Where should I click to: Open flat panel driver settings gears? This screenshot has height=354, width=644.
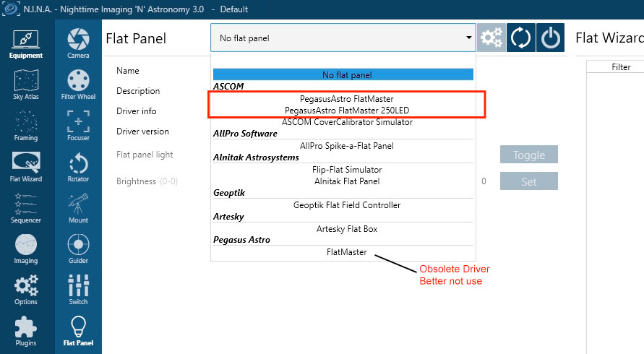[x=491, y=38]
